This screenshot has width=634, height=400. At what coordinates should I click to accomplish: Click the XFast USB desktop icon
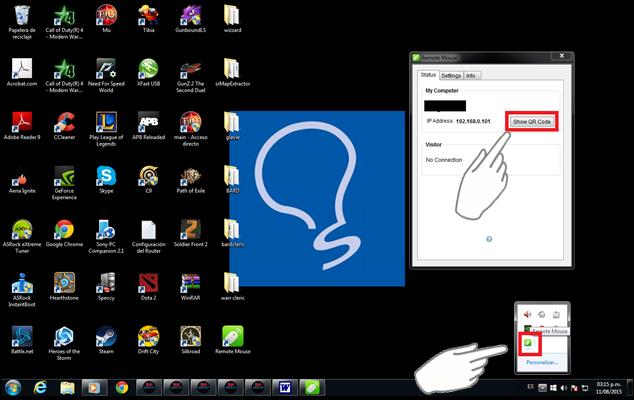point(148,72)
